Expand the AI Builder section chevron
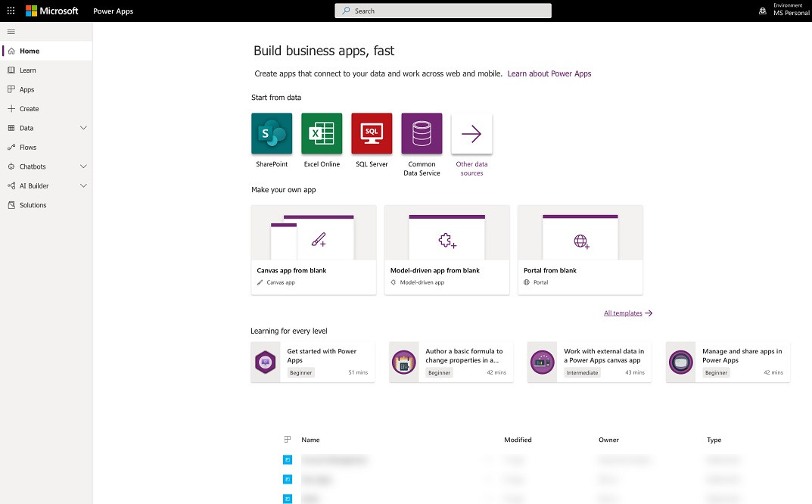Image resolution: width=812 pixels, height=504 pixels. pyautogui.click(x=83, y=185)
